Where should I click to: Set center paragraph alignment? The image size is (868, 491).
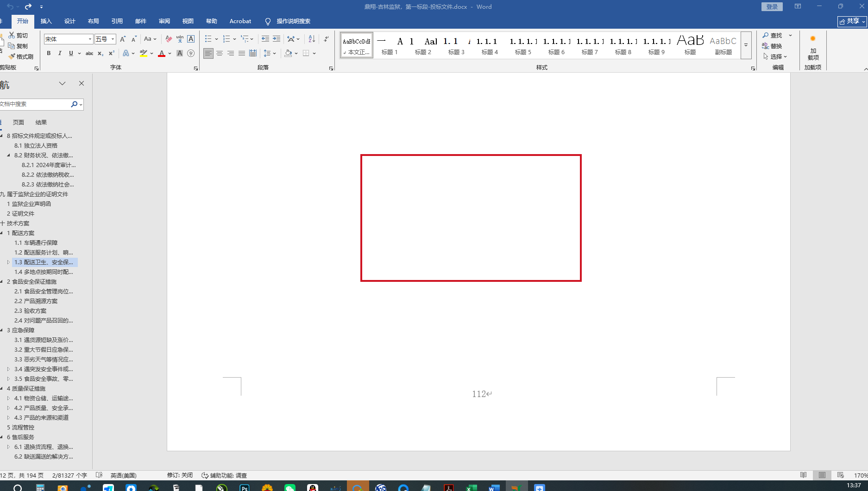pyautogui.click(x=220, y=53)
